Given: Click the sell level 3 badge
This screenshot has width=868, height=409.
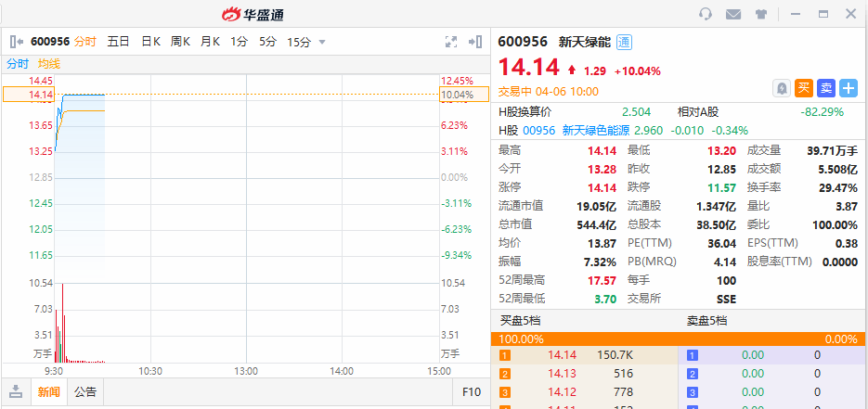Looking at the screenshot, I should (x=692, y=393).
